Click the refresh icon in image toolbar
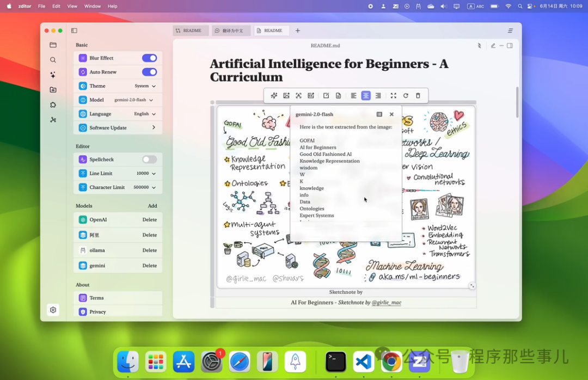588x380 pixels. (x=406, y=96)
